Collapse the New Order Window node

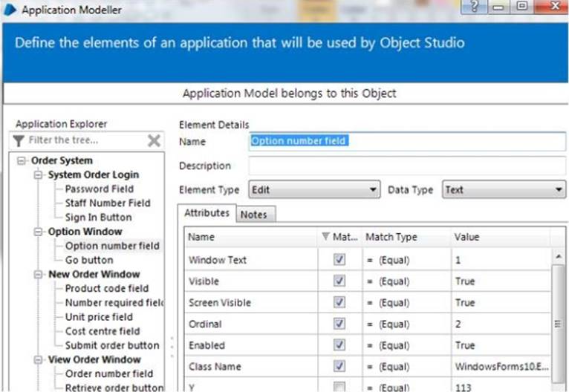pos(39,275)
